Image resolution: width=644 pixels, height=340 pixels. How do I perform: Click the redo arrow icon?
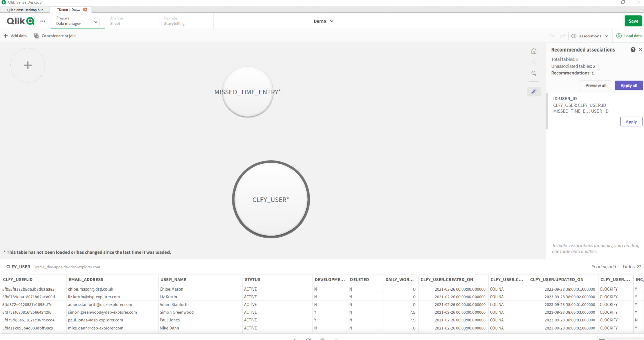click(x=562, y=36)
